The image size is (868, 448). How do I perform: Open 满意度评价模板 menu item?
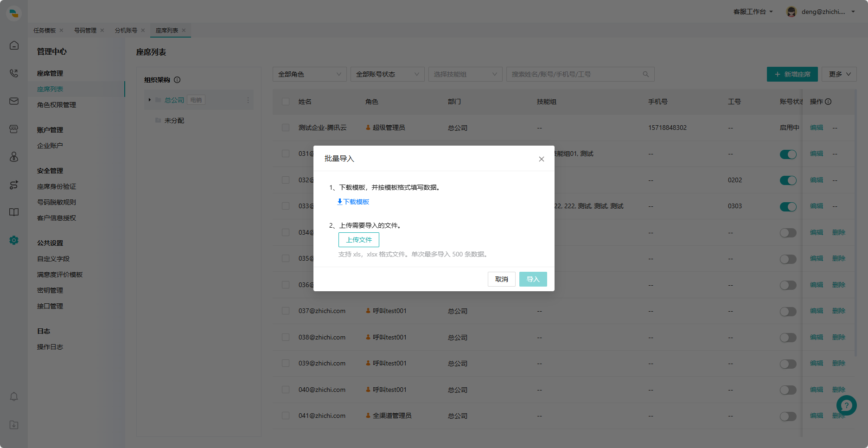pyautogui.click(x=60, y=275)
